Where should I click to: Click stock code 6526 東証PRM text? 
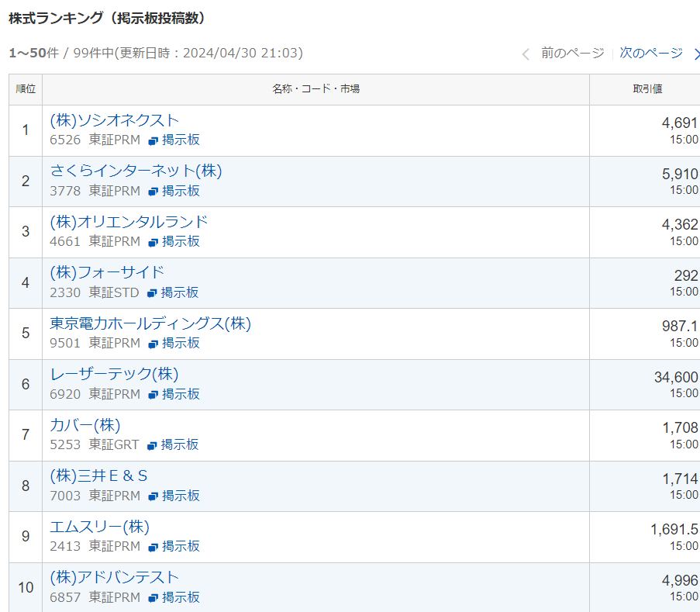coord(95,140)
